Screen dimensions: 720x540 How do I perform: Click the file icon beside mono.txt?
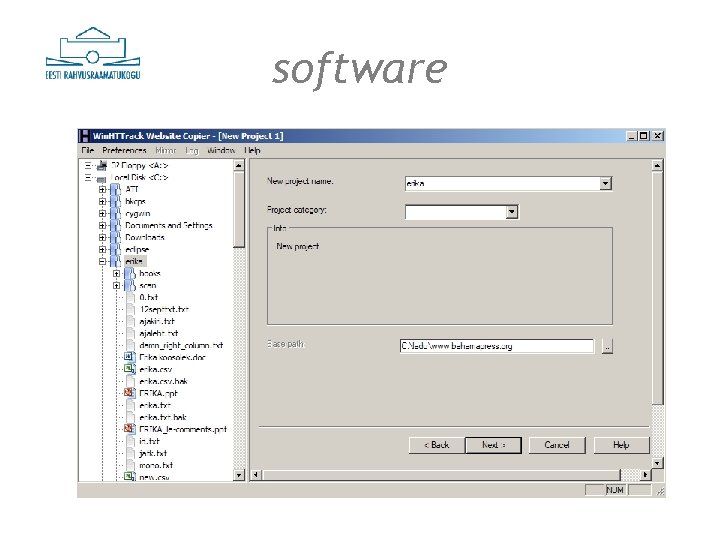(x=130, y=465)
